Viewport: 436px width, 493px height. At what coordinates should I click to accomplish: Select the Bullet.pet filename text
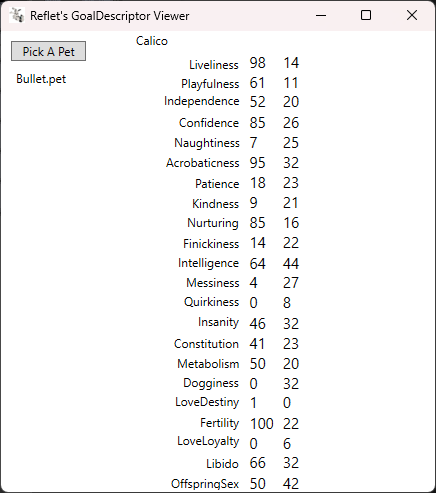tap(41, 79)
